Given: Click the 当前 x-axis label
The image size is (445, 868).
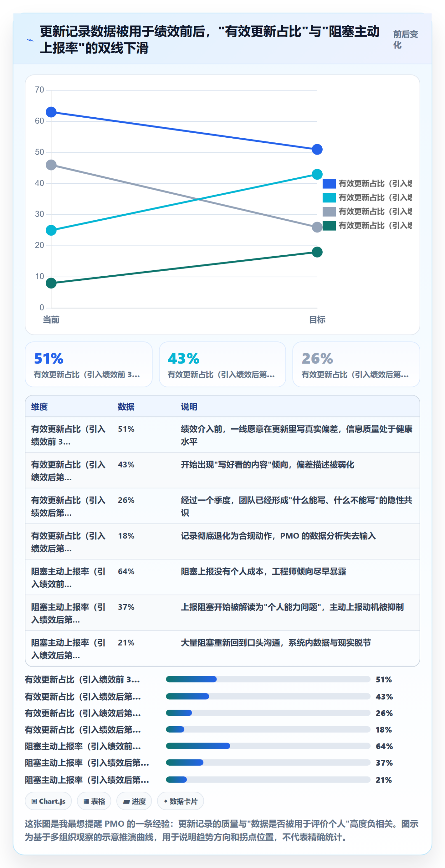Looking at the screenshot, I should (51, 319).
